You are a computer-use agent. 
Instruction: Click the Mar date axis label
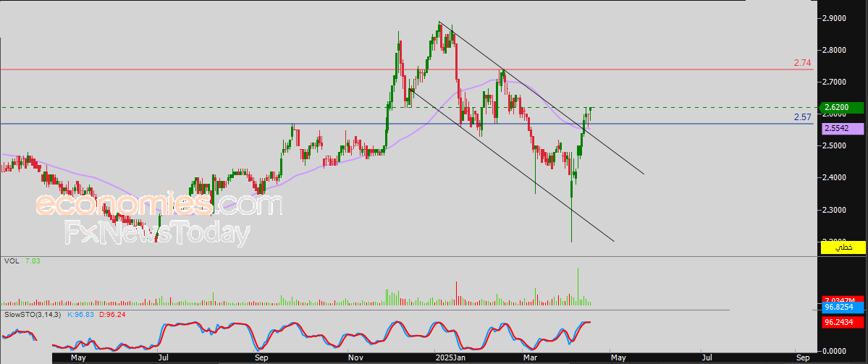coord(531,358)
